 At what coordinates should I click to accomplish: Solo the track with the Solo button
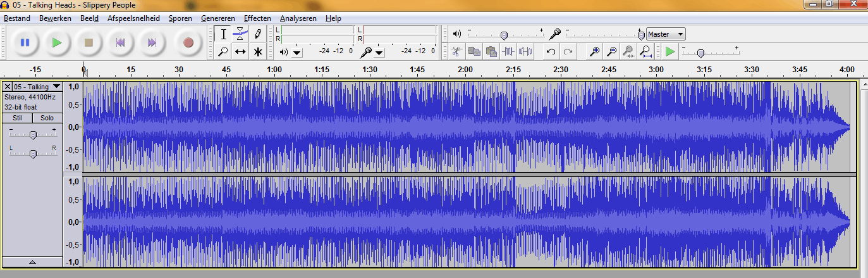pos(47,118)
